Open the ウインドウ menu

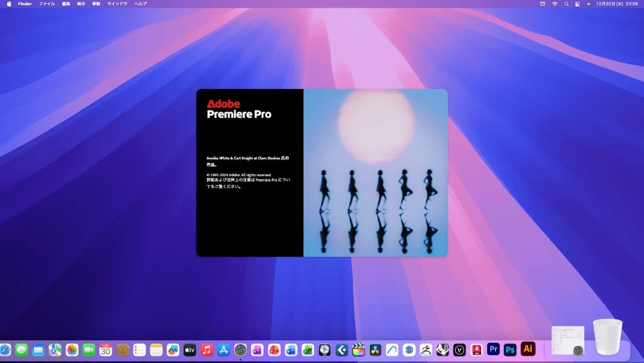point(116,4)
